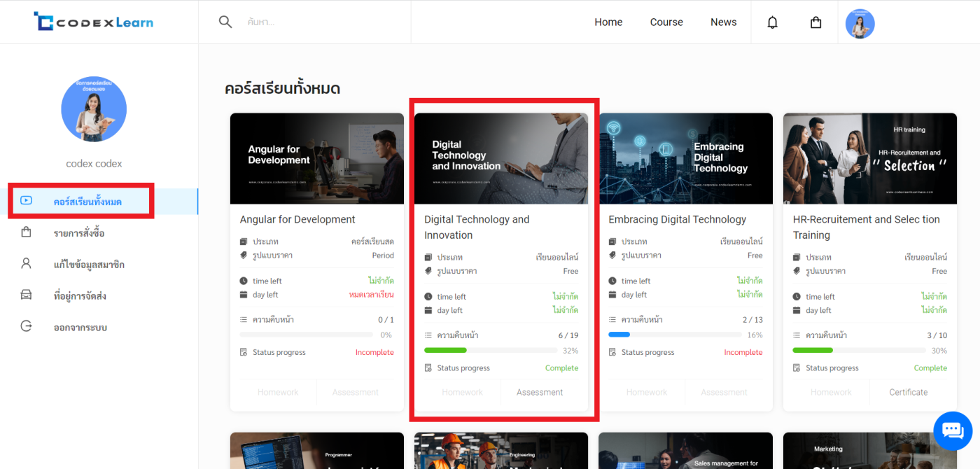Click the shipping address car icon

click(x=27, y=295)
